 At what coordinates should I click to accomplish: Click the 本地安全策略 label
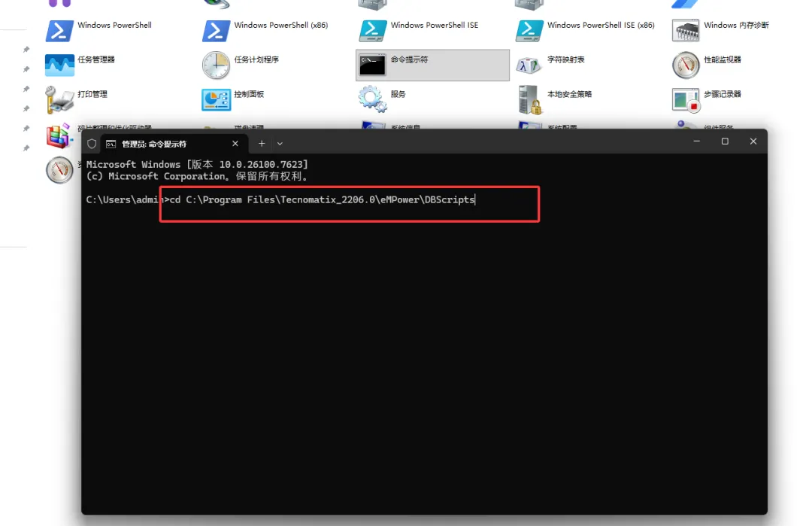pyautogui.click(x=570, y=94)
